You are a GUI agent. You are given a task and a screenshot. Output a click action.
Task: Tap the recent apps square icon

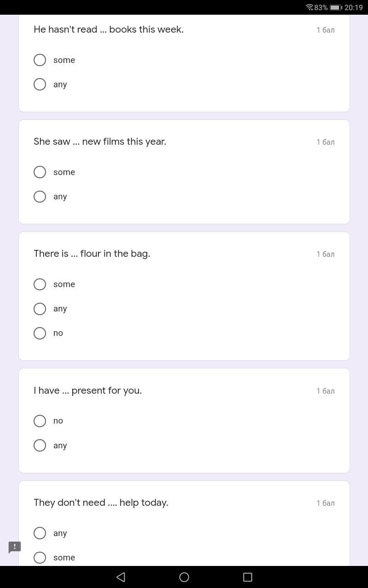click(247, 577)
